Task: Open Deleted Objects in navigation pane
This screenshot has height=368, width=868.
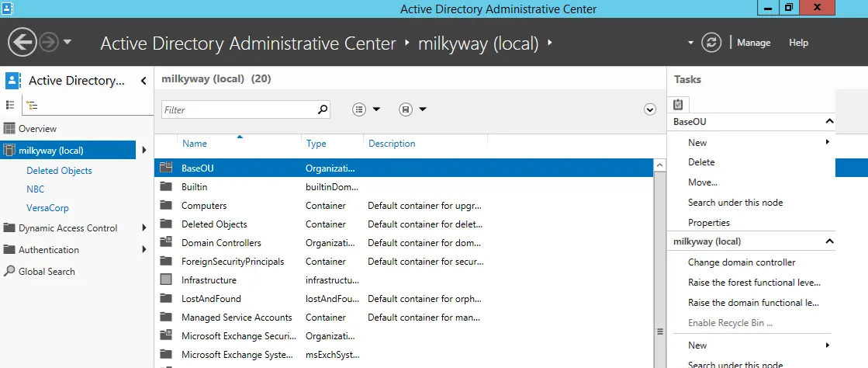Action: [x=59, y=171]
